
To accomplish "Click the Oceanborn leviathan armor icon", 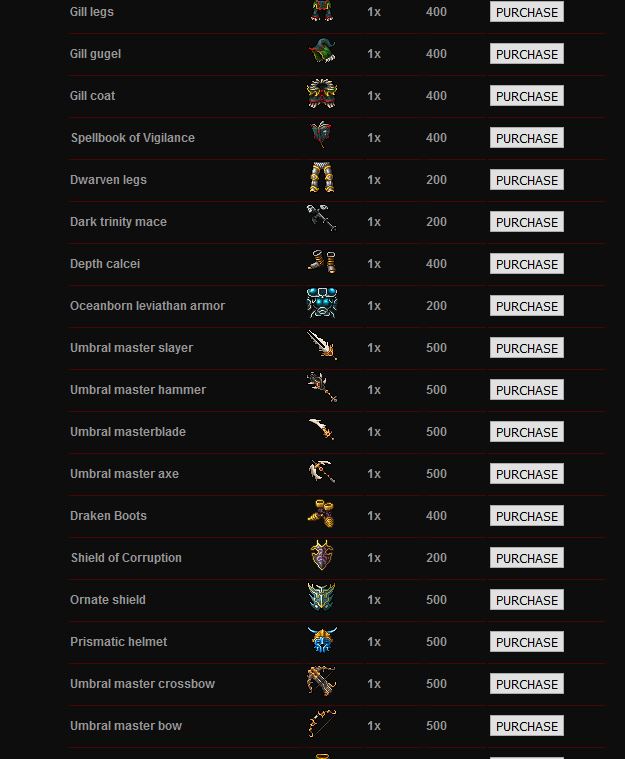I will (322, 304).
